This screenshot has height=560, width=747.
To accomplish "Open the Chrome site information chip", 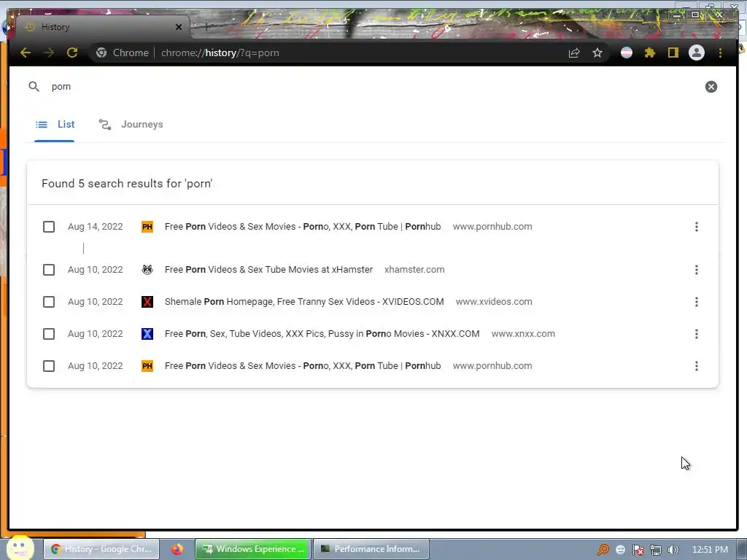I will 122,52.
